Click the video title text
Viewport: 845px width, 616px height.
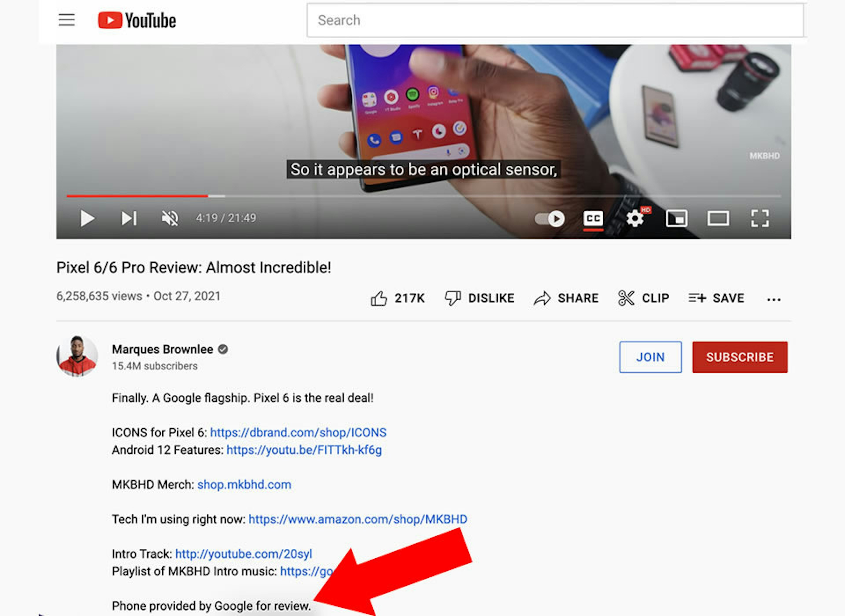pyautogui.click(x=194, y=267)
